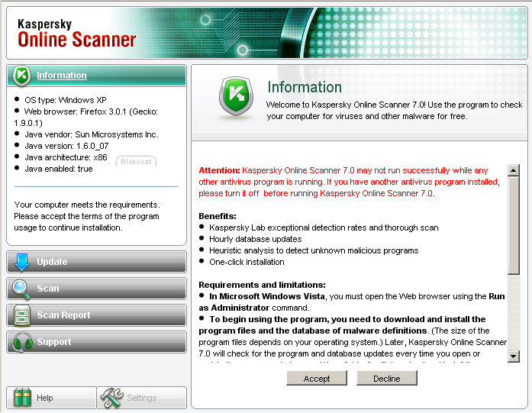The height and width of the screenshot is (413, 532).
Task: Open the Information sidebar link
Action: tap(62, 76)
